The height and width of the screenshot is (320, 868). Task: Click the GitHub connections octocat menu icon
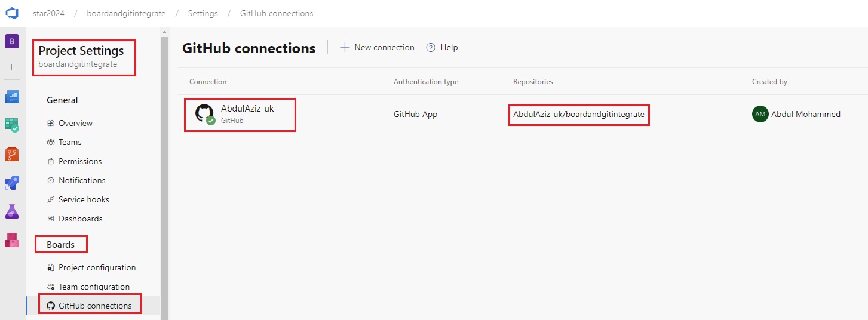[51, 306]
